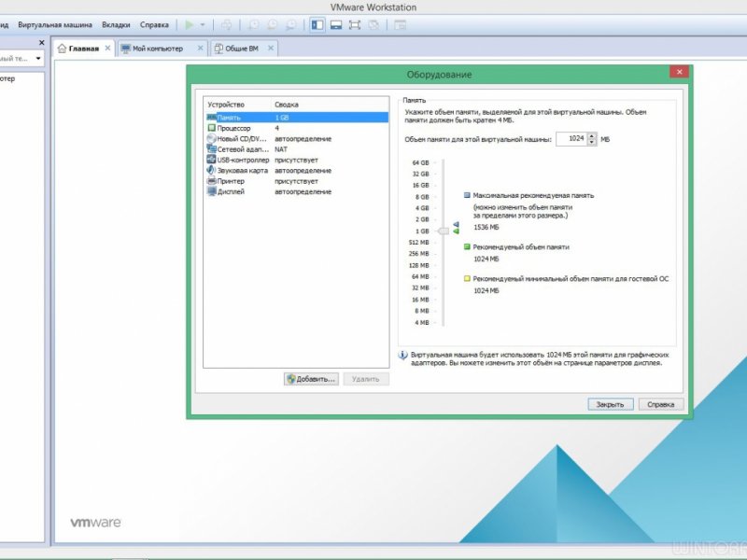
Task: Close the Общие ВМ tab
Action: tap(271, 49)
